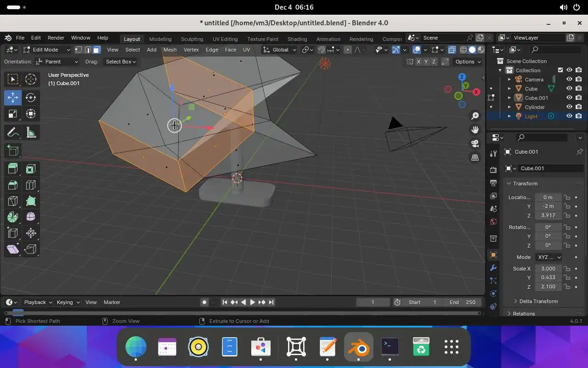588x368 pixels.
Task: Open the Edit Mode dropdown
Action: coord(46,50)
